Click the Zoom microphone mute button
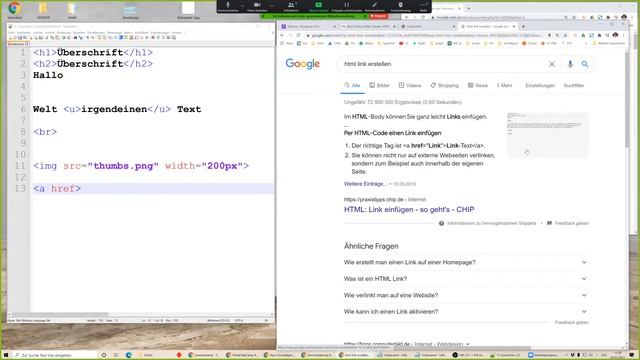This screenshot has width=640, height=360. 228,6
